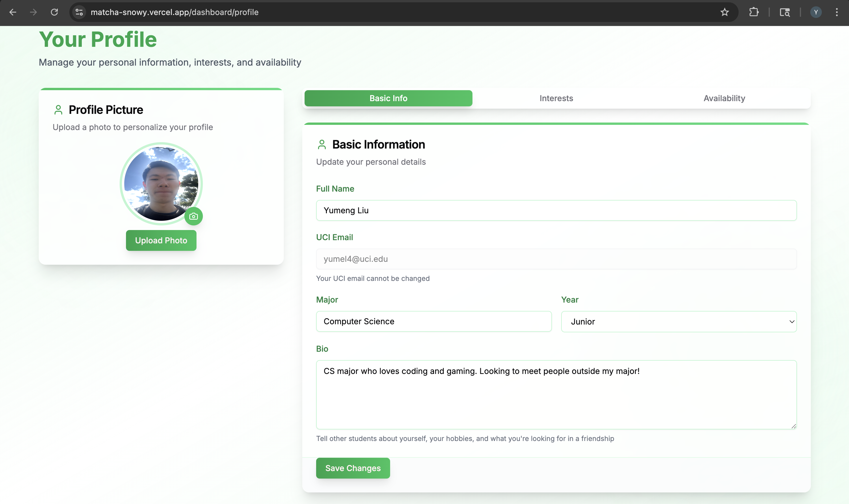Click the browser forward arrow
The width and height of the screenshot is (849, 504).
point(33,12)
